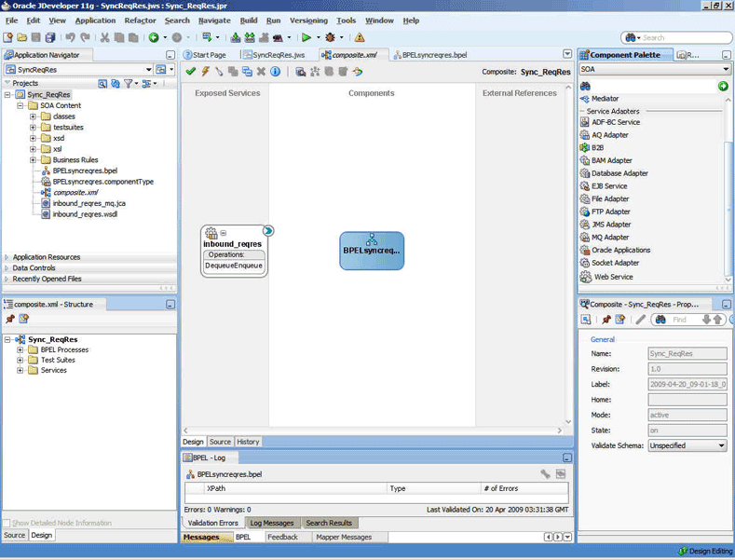
Task: Click the green Validate checkmark in composite toolbar
Action: 191,72
